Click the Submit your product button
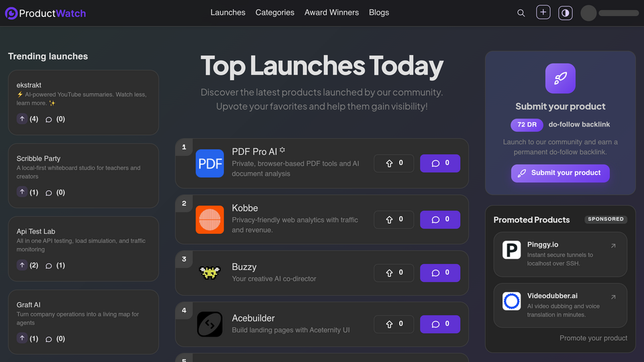 [560, 173]
